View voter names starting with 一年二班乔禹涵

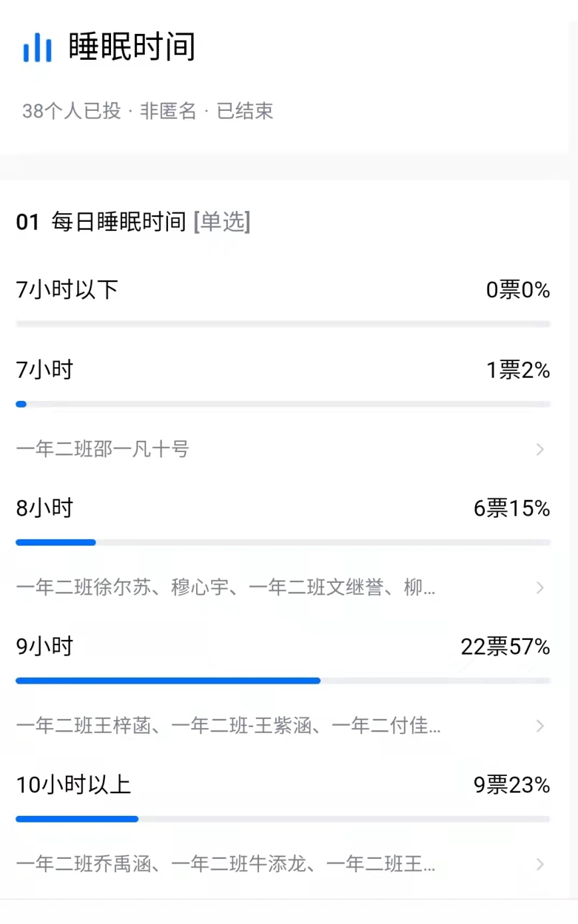[226, 864]
